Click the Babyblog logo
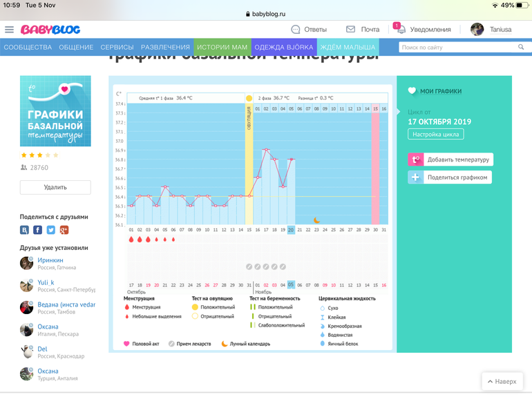The image size is (532, 399). (x=50, y=30)
